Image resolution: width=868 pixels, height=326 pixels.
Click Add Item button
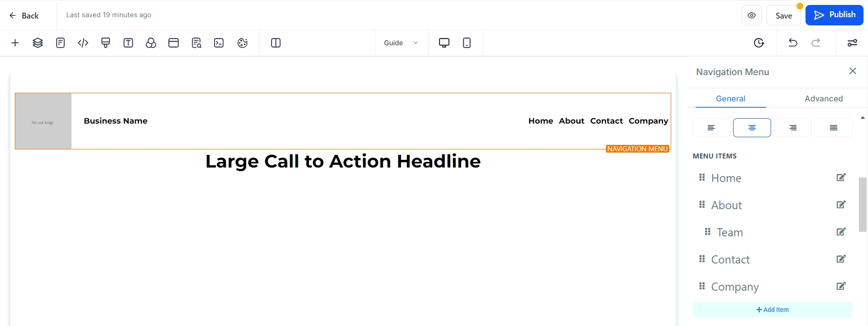click(x=773, y=310)
